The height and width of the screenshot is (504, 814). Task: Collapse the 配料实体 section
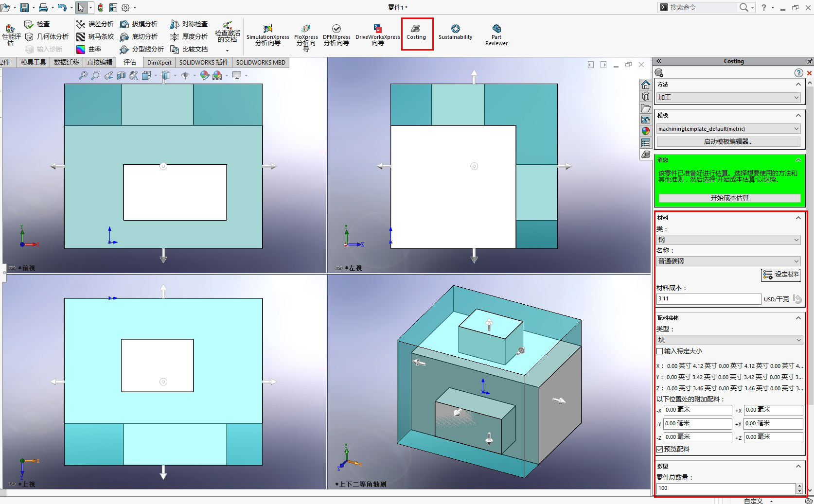click(798, 318)
